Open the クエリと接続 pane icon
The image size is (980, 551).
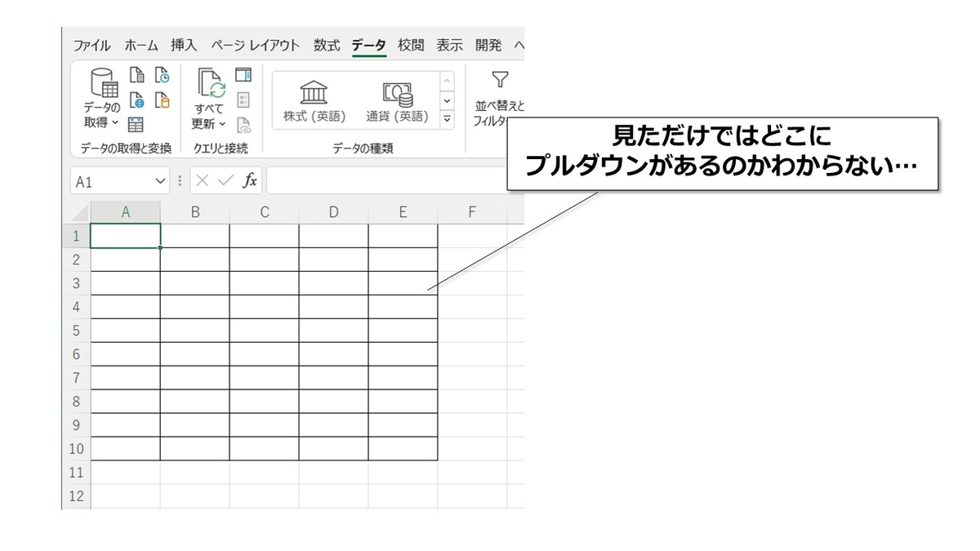click(x=243, y=76)
